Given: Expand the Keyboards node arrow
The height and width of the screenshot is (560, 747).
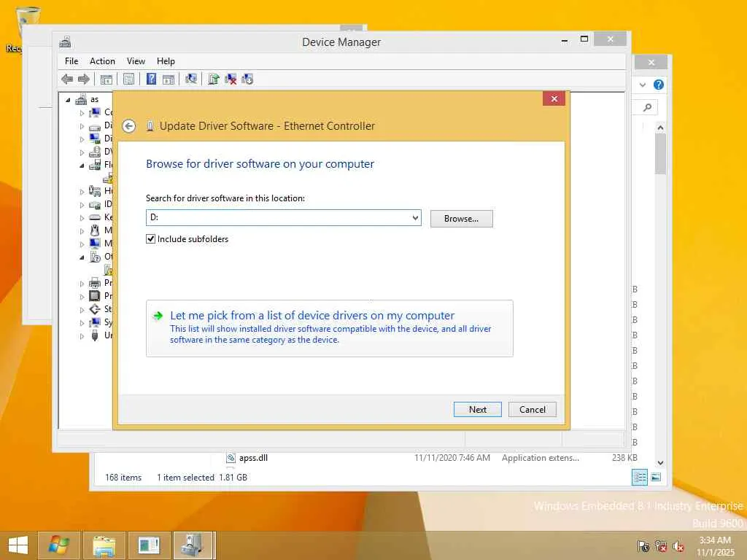Looking at the screenshot, I should pos(82,217).
